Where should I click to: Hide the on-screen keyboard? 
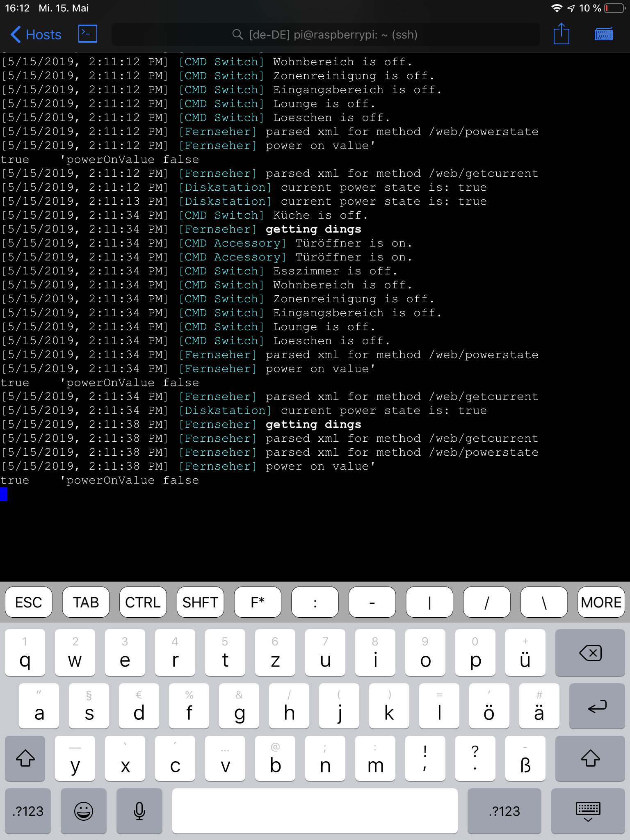tap(588, 811)
